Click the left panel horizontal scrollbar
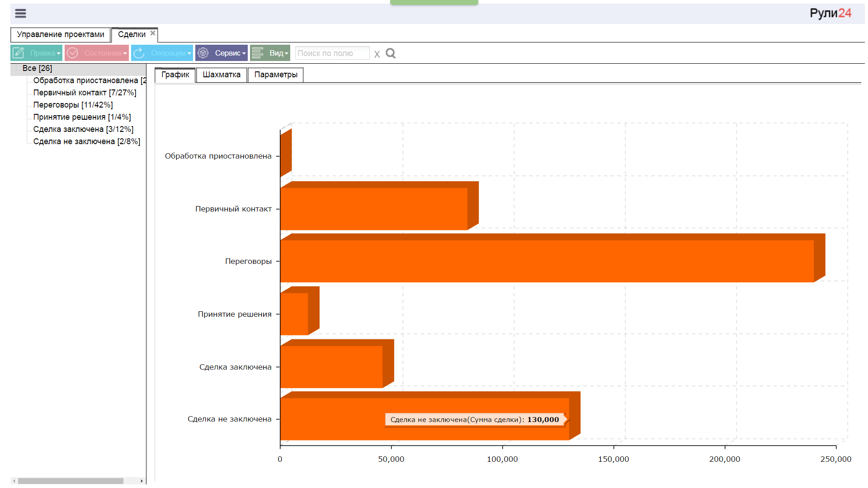This screenshot has width=868, height=488. 70,481
